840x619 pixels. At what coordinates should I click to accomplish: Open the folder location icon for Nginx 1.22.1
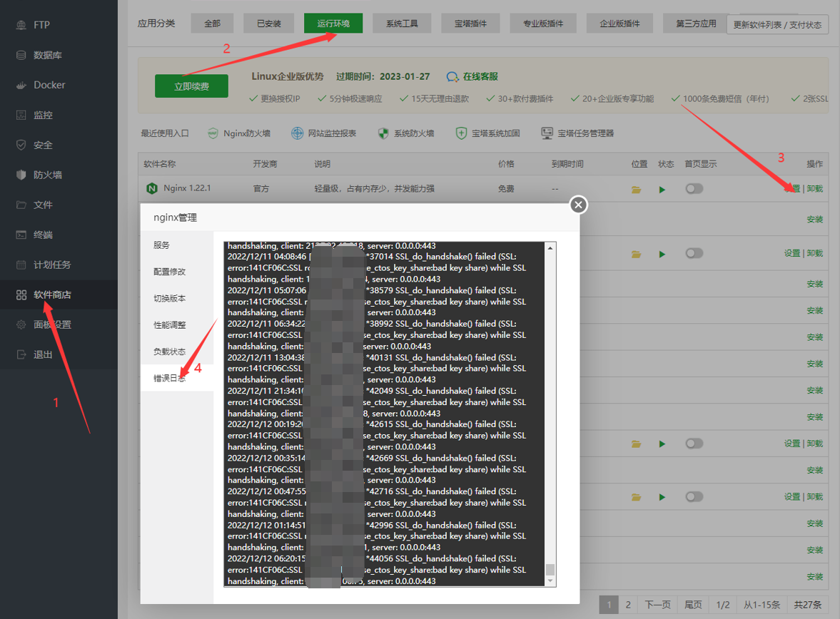[637, 190]
